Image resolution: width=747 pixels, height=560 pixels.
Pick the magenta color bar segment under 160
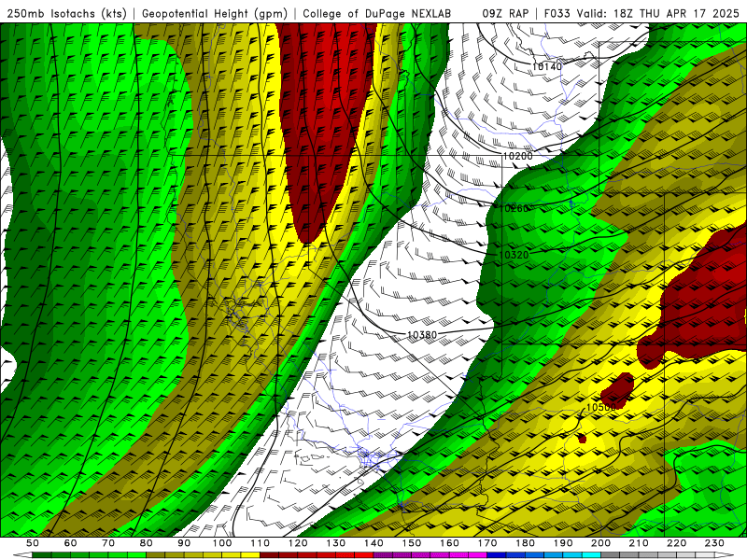(458, 555)
